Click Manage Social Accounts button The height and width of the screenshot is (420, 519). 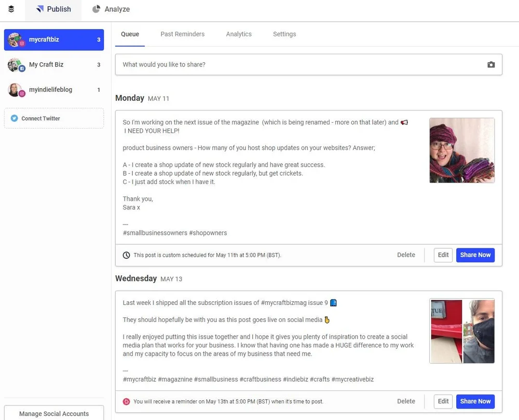54,413
